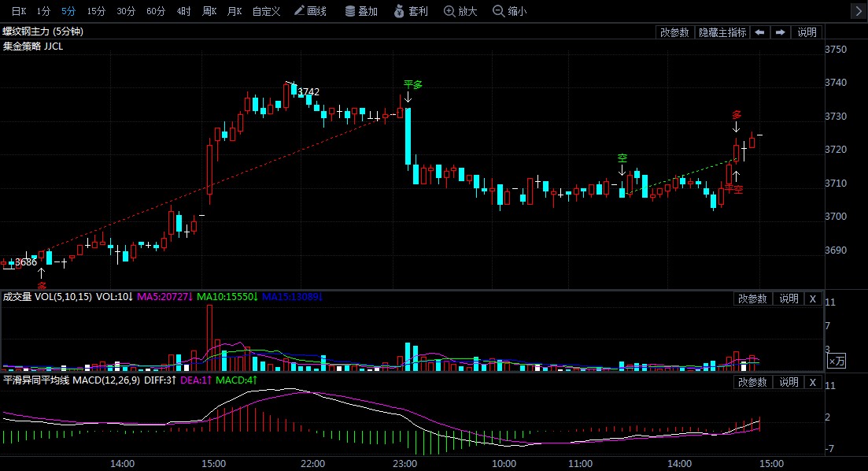
Task: Go to next indicator with right arrow
Action: (780, 32)
